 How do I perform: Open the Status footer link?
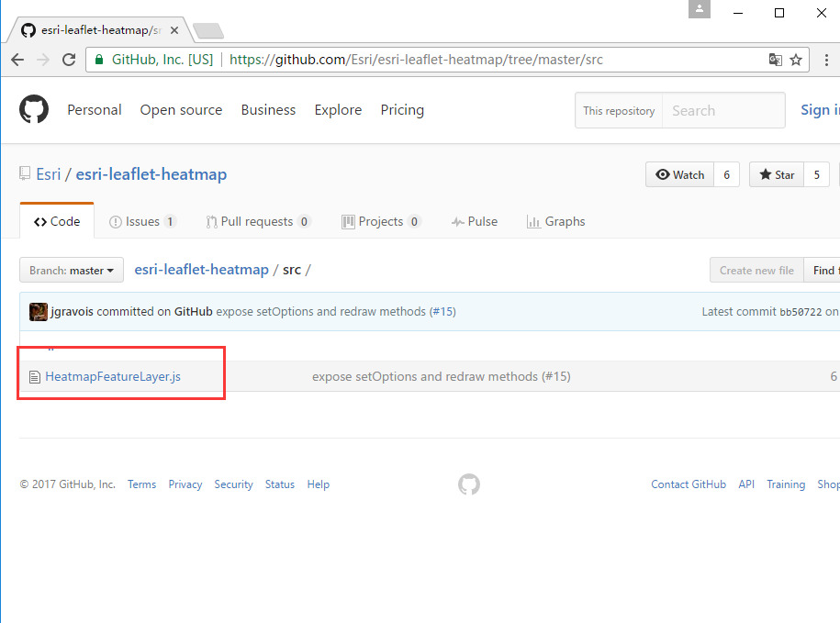point(280,484)
